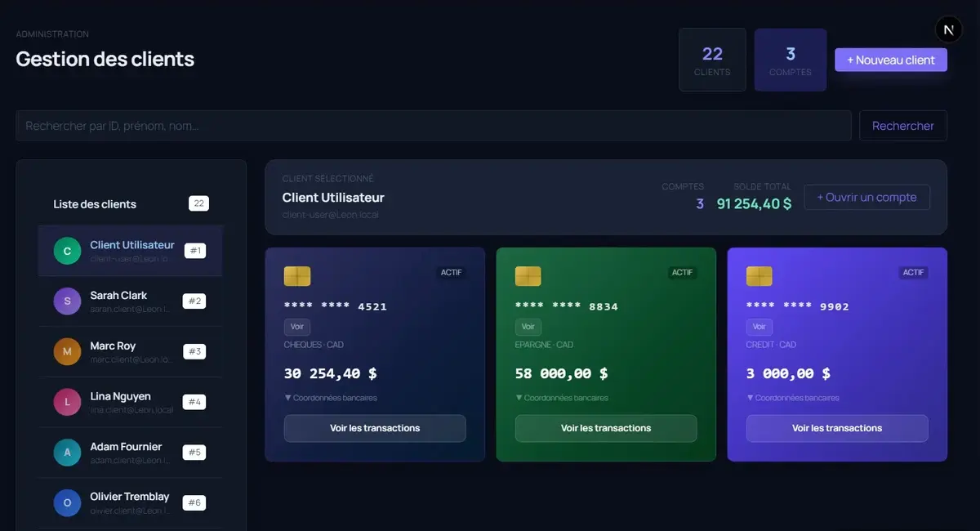This screenshot has width=980, height=531.
Task: Click the balance 30 254,40 $
Action: click(331, 373)
